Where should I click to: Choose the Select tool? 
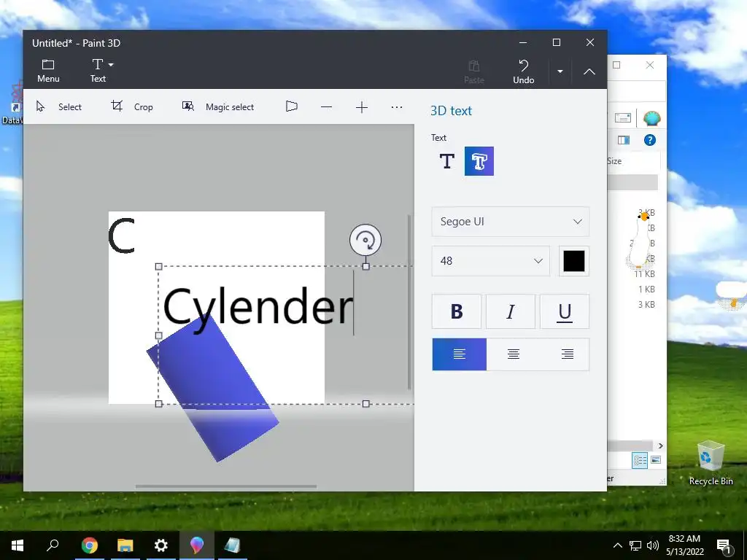click(x=59, y=106)
